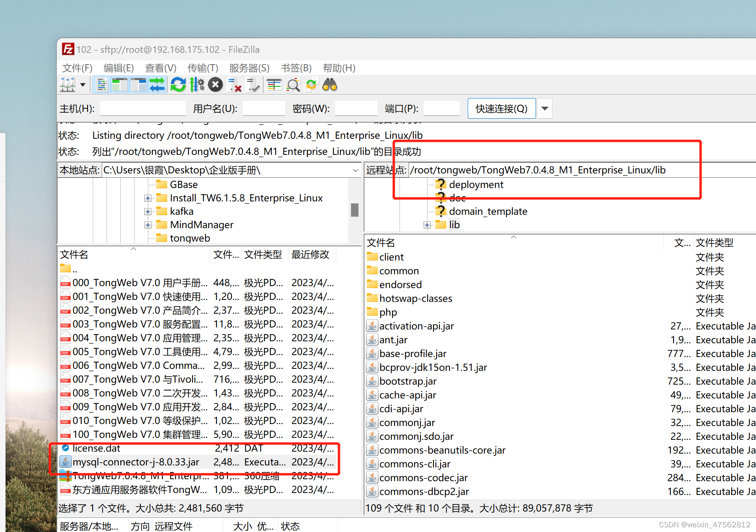Screen dimensions: 756x532
Task: Toggle the remote directory tree display
Action: coord(138,85)
